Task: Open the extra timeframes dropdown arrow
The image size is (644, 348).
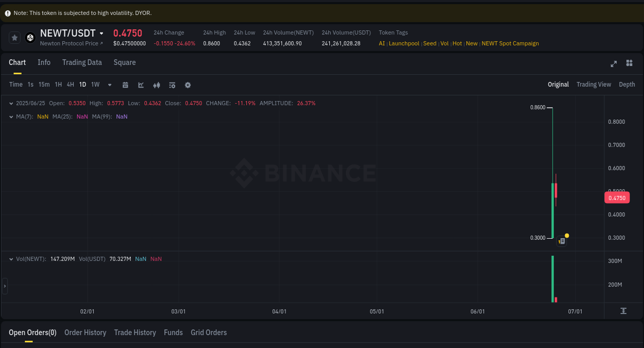Action: coord(109,85)
